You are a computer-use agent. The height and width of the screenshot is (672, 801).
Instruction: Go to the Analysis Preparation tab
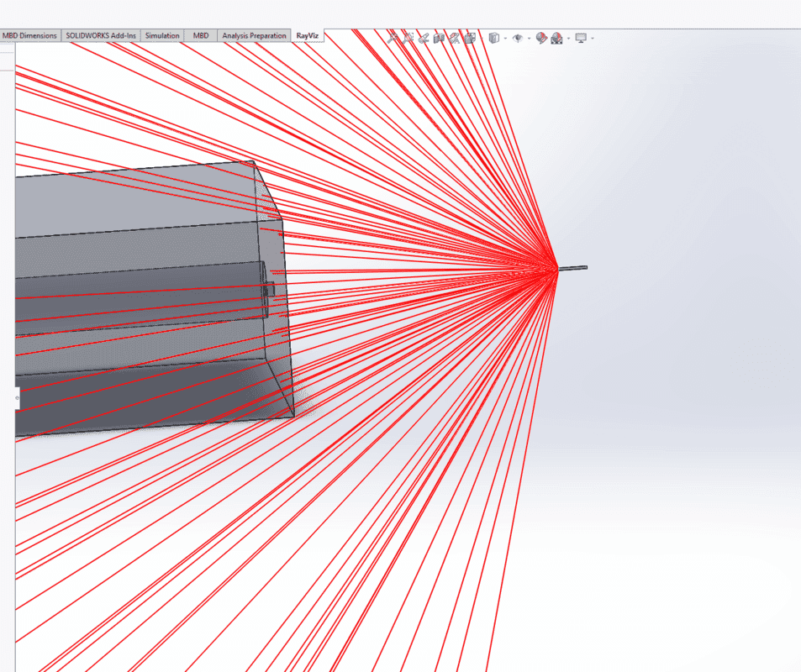click(255, 35)
